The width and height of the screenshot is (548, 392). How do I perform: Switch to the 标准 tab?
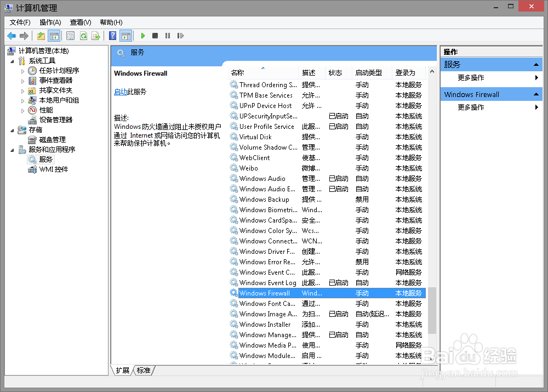pos(144,370)
